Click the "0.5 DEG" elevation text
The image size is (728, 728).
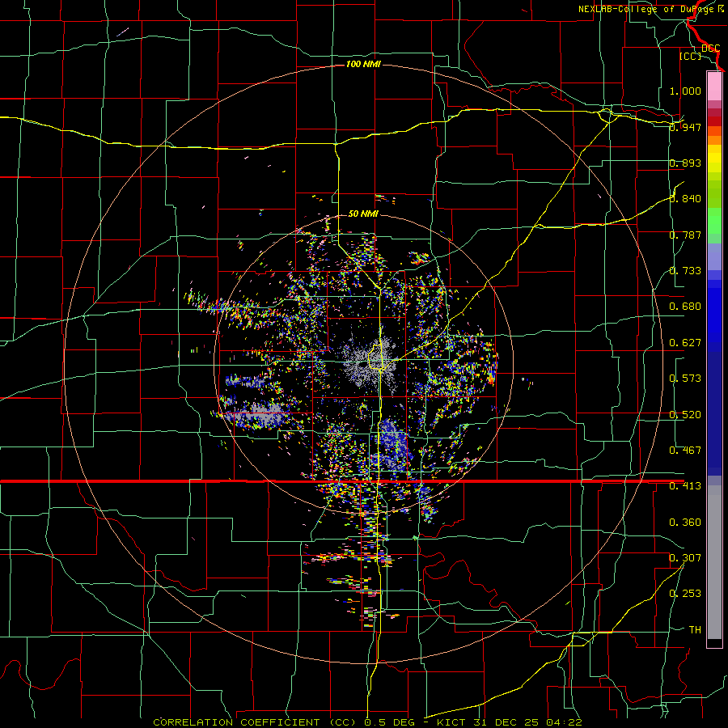(390, 722)
